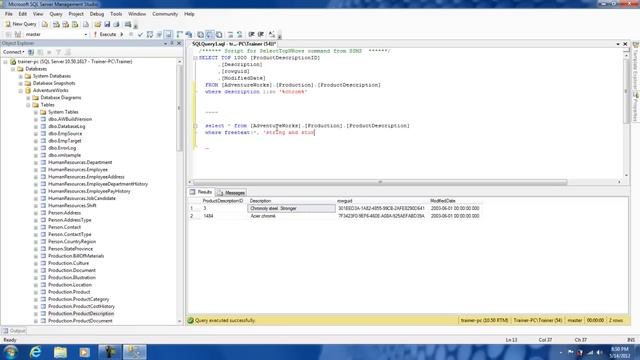The width and height of the screenshot is (640, 360).
Task: Select the SQLQuery1.sql document tab
Action: point(233,44)
